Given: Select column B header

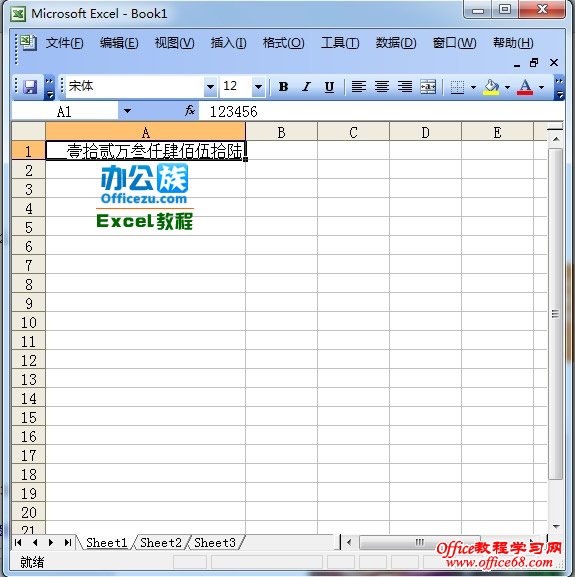Looking at the screenshot, I should coord(281,132).
